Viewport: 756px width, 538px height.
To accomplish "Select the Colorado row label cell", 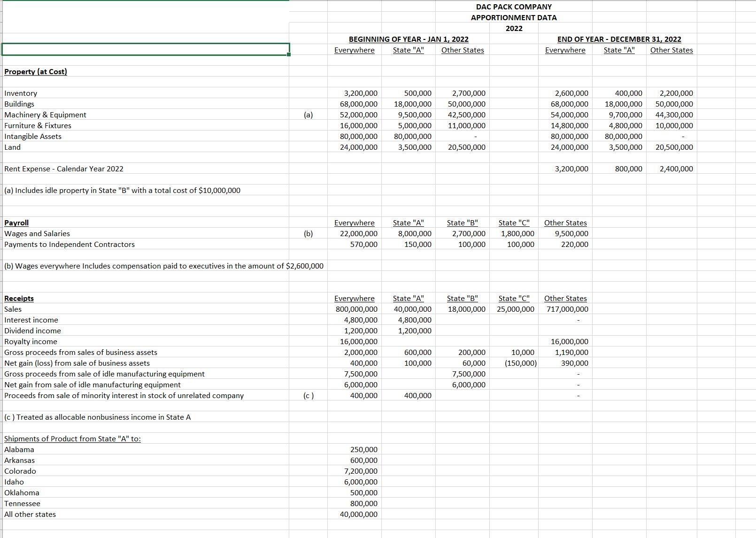I will (x=19, y=471).
